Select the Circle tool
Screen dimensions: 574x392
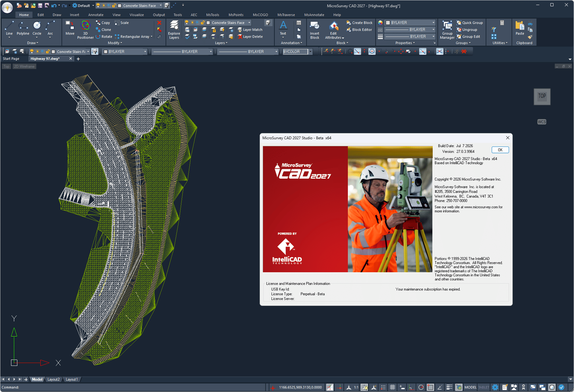point(37,29)
